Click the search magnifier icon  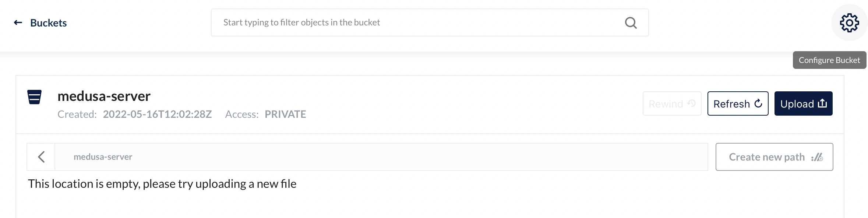630,22
